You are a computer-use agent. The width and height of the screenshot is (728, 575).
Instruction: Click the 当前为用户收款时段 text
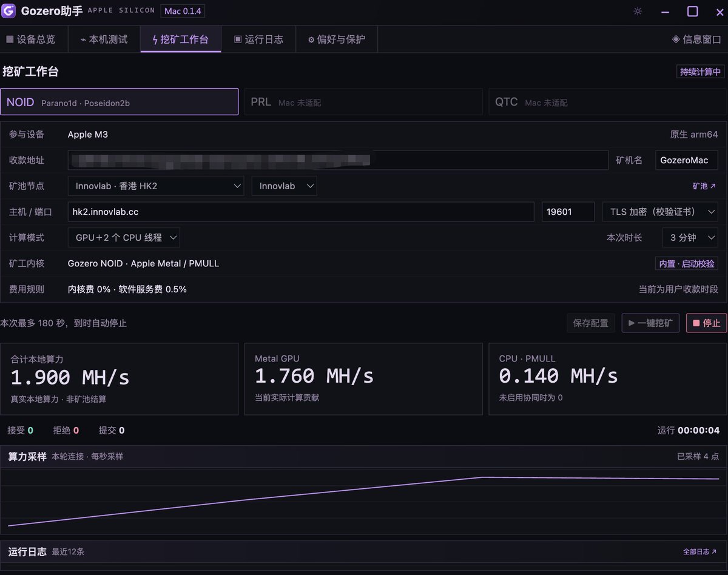pyautogui.click(x=678, y=289)
